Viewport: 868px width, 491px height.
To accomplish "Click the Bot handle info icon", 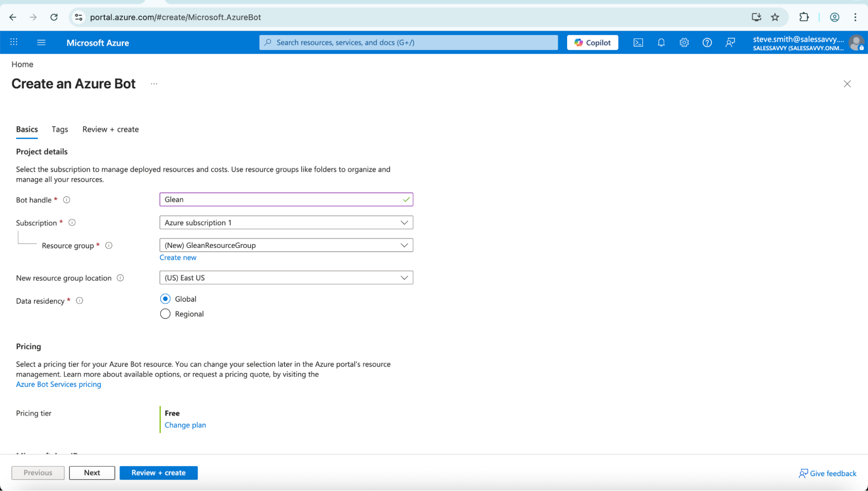I will tap(66, 200).
